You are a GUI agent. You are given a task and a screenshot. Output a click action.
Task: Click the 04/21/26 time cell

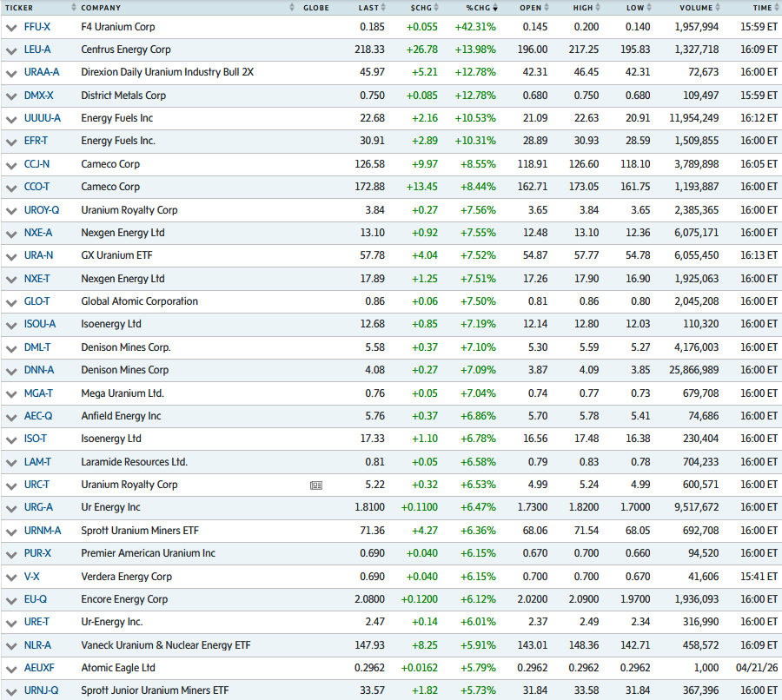pyautogui.click(x=757, y=668)
